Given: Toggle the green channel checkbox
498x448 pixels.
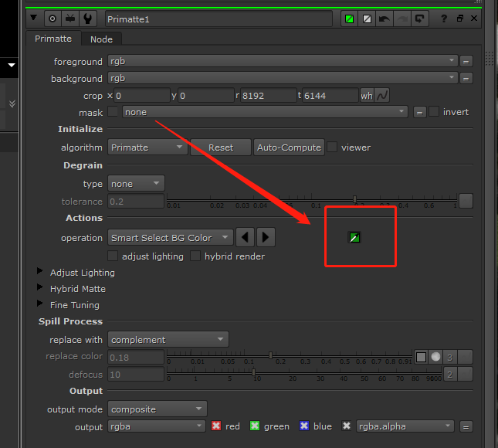Looking at the screenshot, I should [255, 426].
